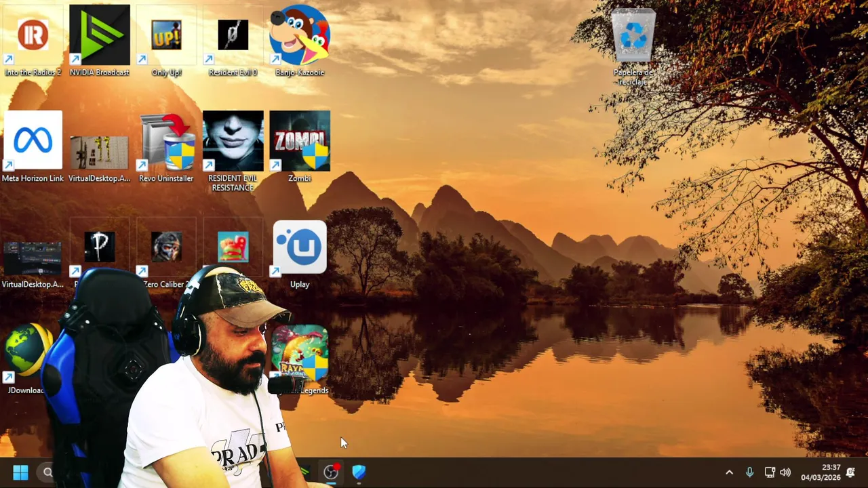This screenshot has width=868, height=488.
Task: Select the Meta Horizon Link icon
Action: (33, 146)
